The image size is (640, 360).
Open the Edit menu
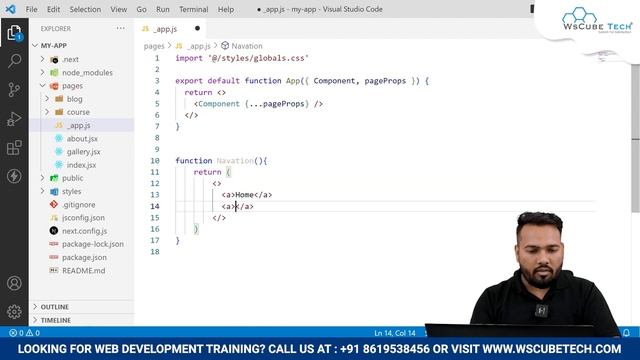[x=53, y=9]
